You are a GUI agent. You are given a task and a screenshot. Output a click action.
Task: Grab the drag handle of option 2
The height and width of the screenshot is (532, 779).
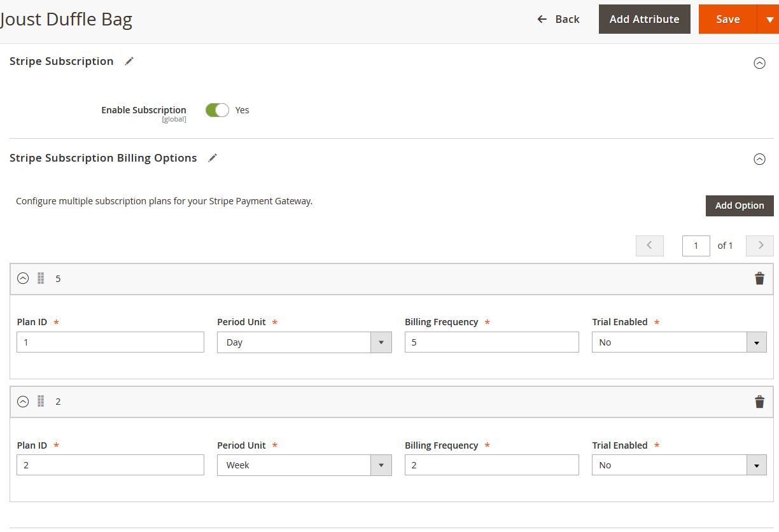[41, 402]
